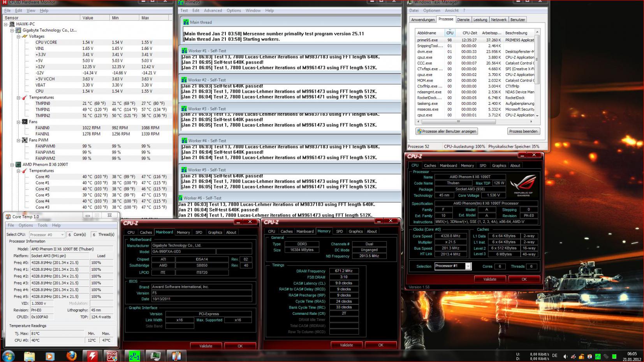
Task: Collapse the AMD Phenom II X6 1090T node
Action: [x=12, y=164]
